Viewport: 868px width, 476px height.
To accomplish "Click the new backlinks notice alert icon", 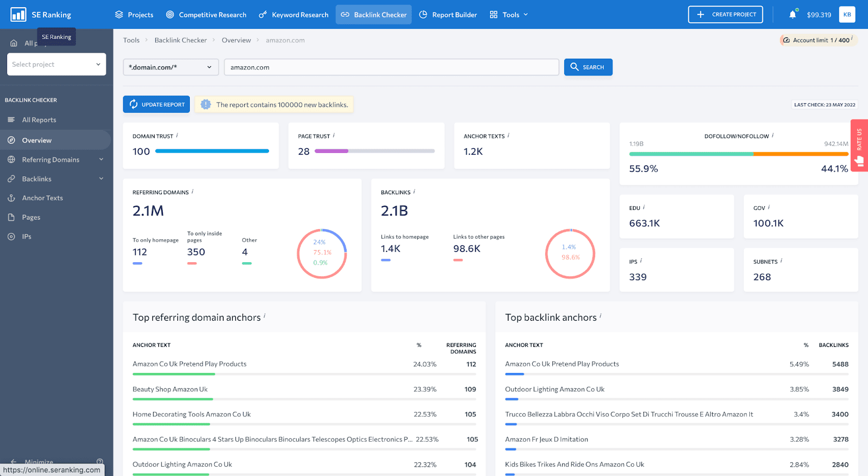I will pyautogui.click(x=206, y=104).
